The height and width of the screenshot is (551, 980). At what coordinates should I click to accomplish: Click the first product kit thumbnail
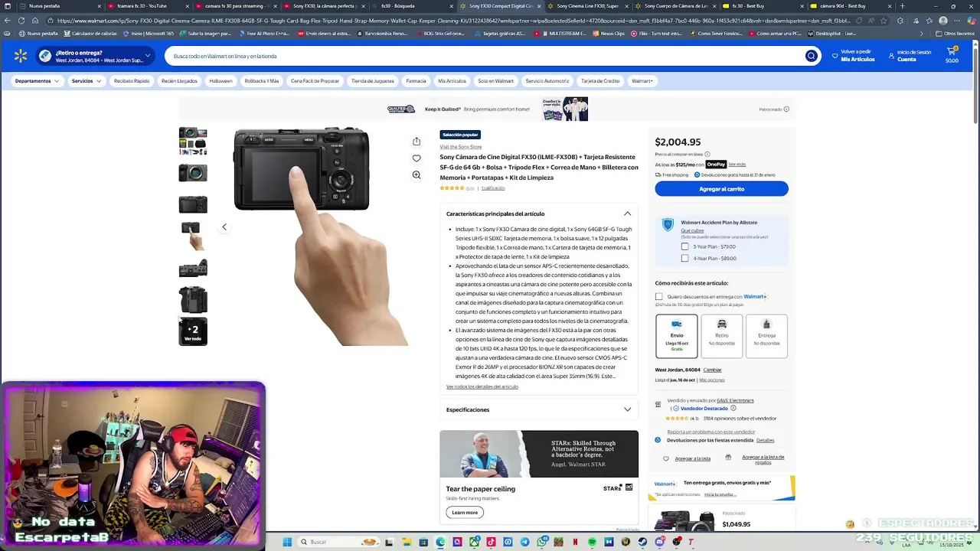coord(193,141)
